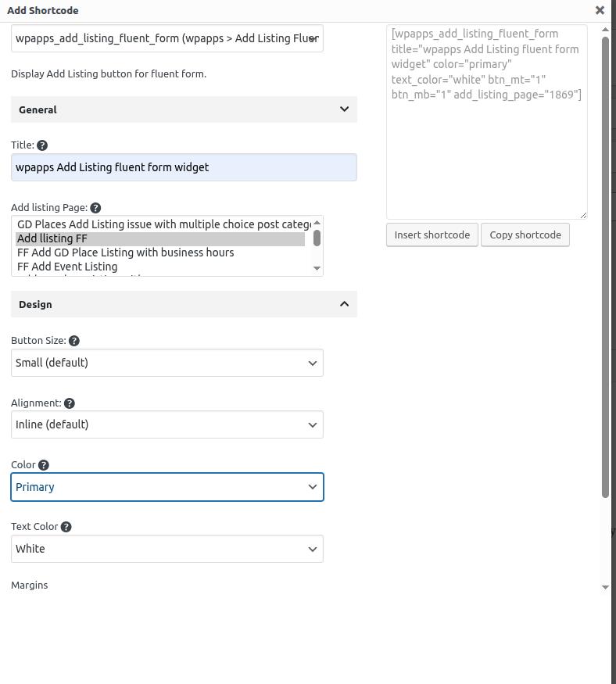Image resolution: width=616 pixels, height=684 pixels.
Task: Open the Color Primary dropdown
Action: [167, 487]
